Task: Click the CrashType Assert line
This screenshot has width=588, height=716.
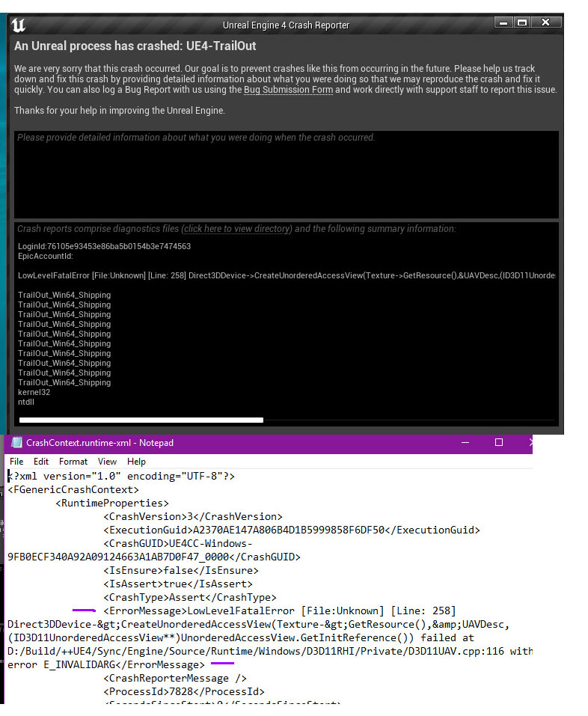Action: [x=190, y=598]
